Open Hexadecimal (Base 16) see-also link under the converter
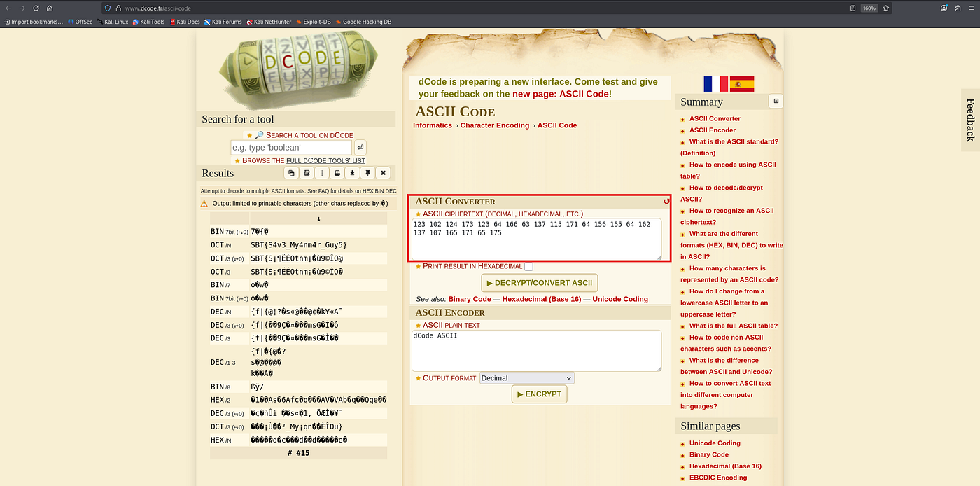The width and height of the screenshot is (980, 486). (x=542, y=299)
